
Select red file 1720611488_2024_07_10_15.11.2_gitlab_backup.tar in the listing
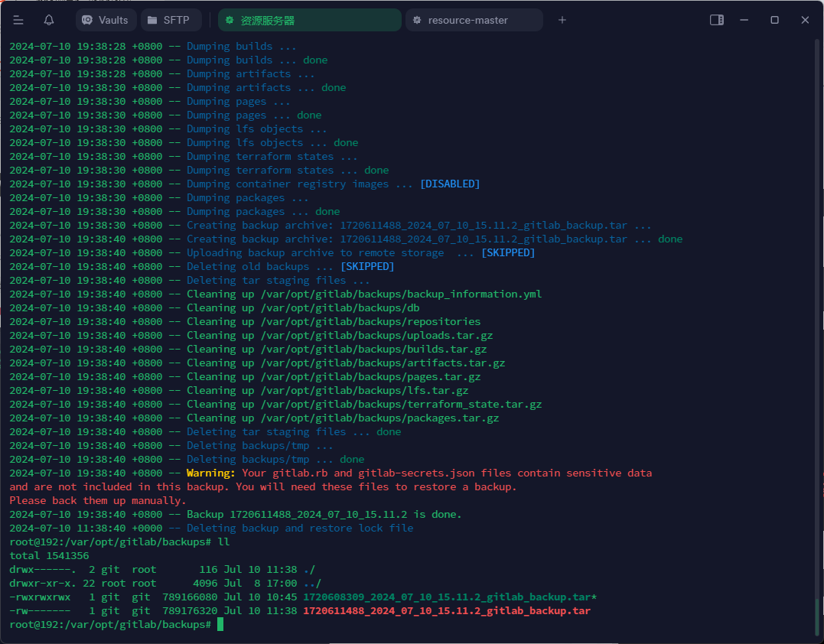pyautogui.click(x=447, y=610)
